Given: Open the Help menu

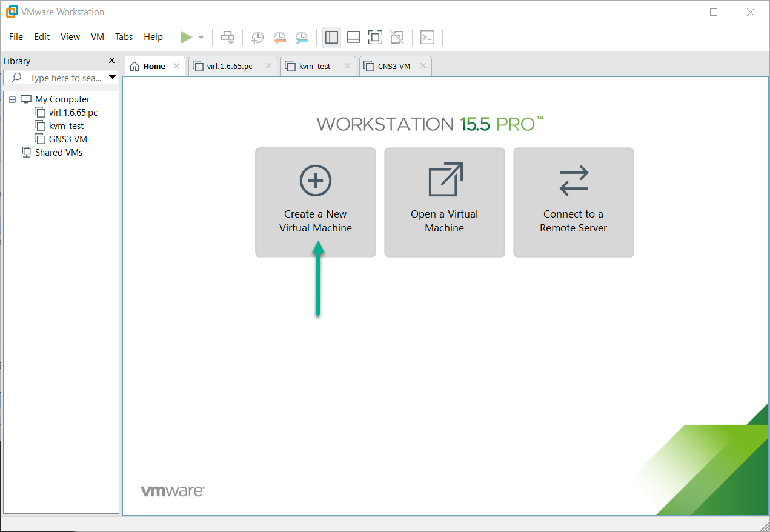Looking at the screenshot, I should (153, 37).
